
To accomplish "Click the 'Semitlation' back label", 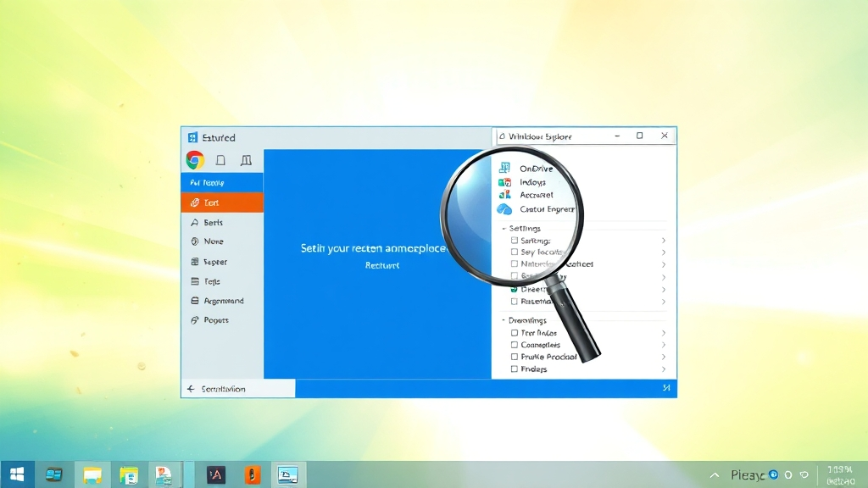I will [223, 389].
